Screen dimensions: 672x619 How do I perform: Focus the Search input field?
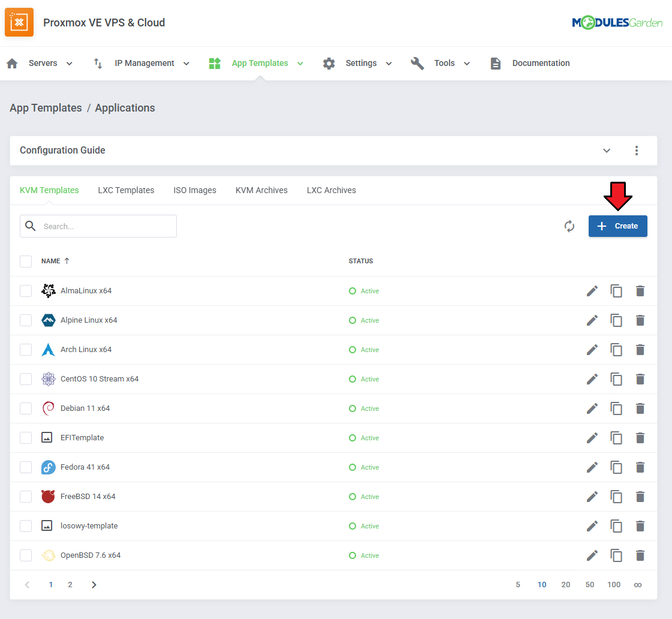click(98, 226)
